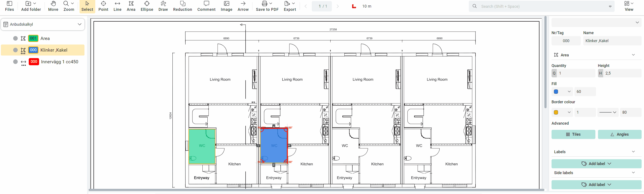
Task: Click the vertical scrollbar of the drawing
Action: tap(545, 62)
